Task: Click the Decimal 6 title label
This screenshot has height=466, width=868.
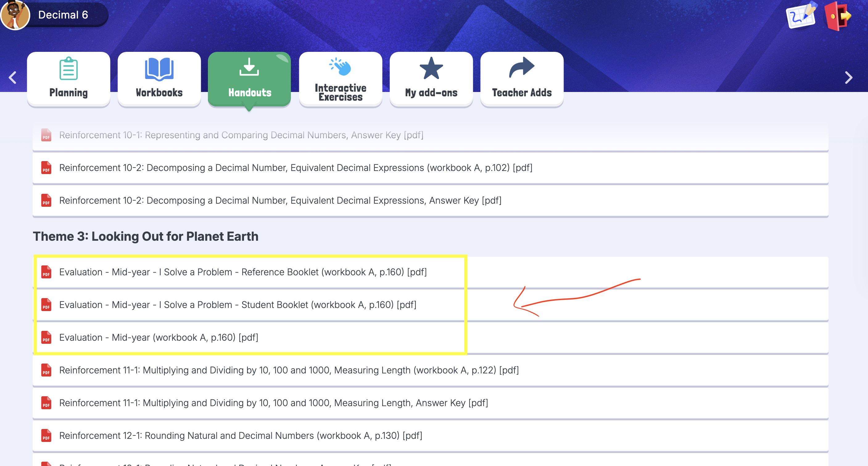Action: 63,15
